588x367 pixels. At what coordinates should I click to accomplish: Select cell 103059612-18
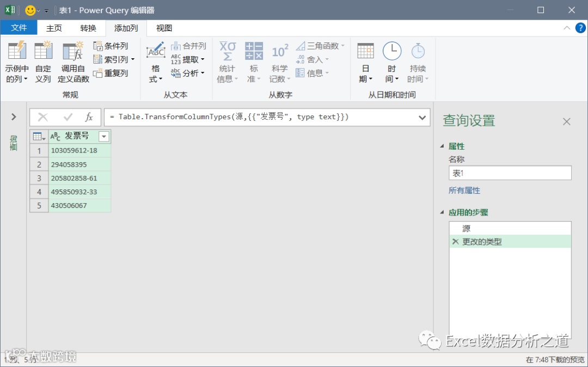tap(80, 150)
